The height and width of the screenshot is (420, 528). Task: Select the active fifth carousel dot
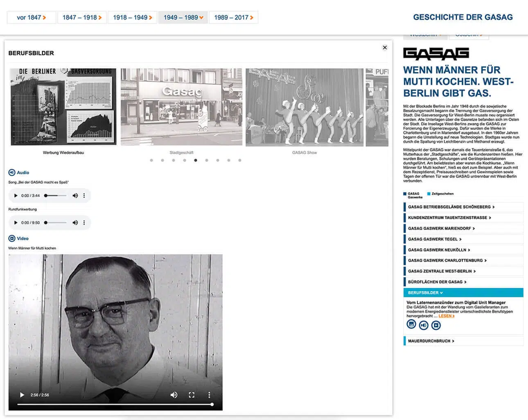[196, 160]
